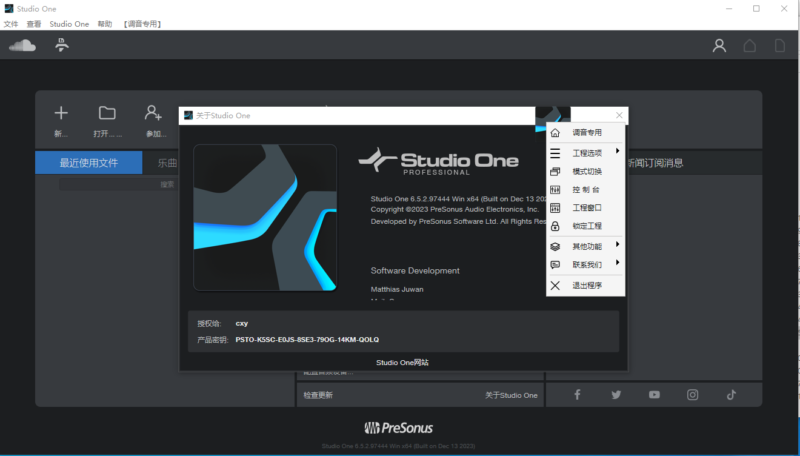
Task: Select 工程窗口 from the popup menu
Action: pos(586,208)
